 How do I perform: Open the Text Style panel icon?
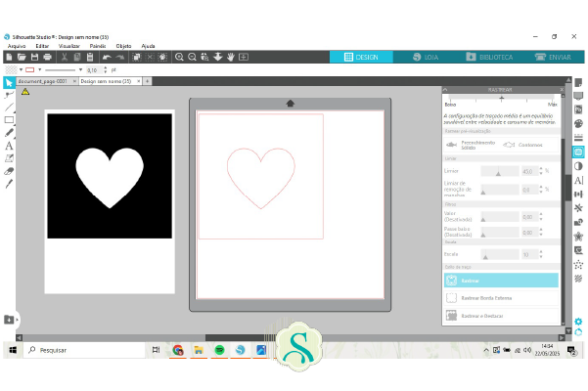(578, 180)
